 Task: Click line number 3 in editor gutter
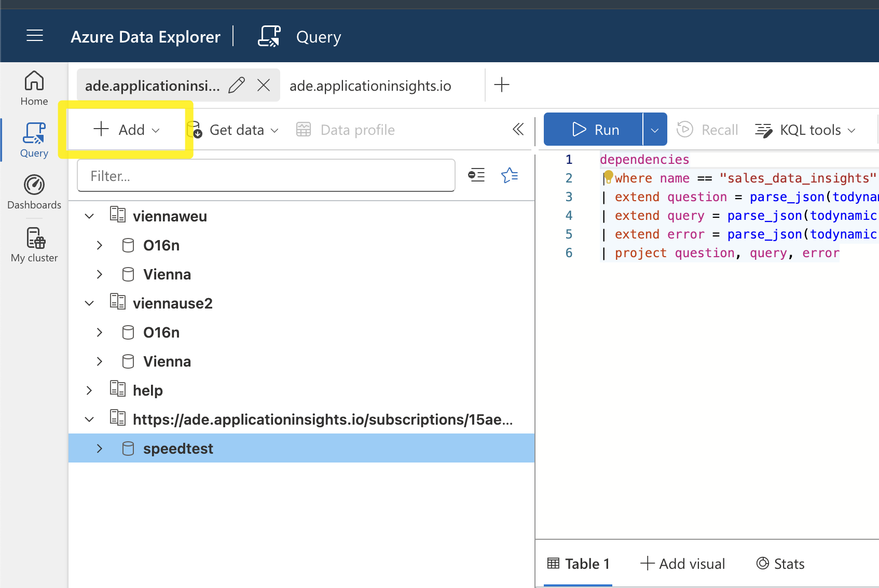coord(569,197)
